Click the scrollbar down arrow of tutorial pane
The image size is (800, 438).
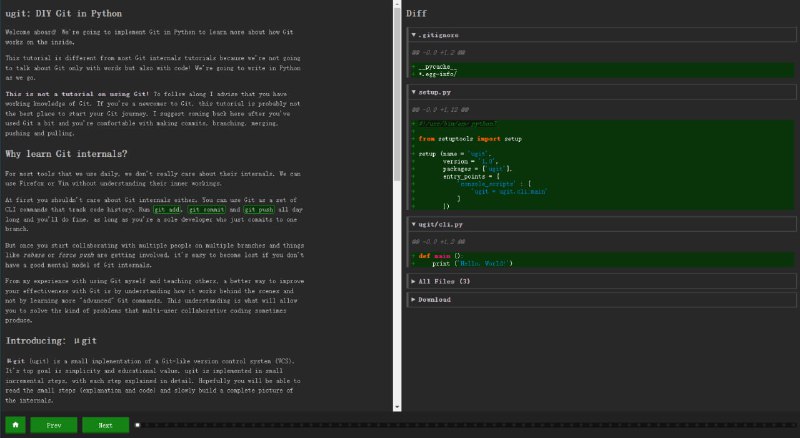397,407
